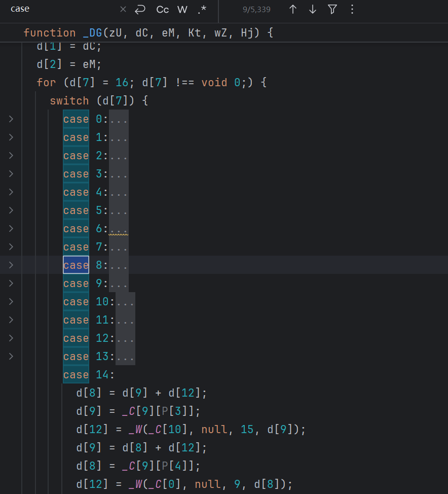Screen dimensions: 448x494
Task: Expand folded case 4 block
Action: coord(11,192)
